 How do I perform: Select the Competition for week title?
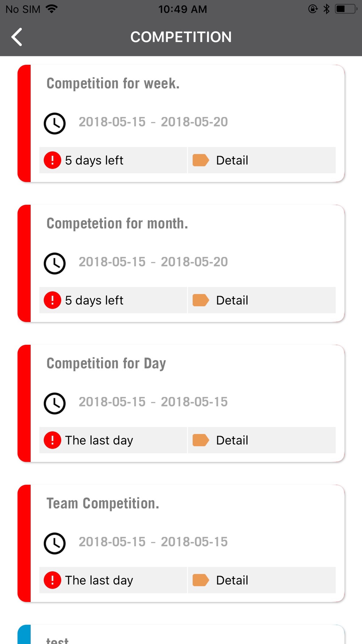click(x=113, y=84)
